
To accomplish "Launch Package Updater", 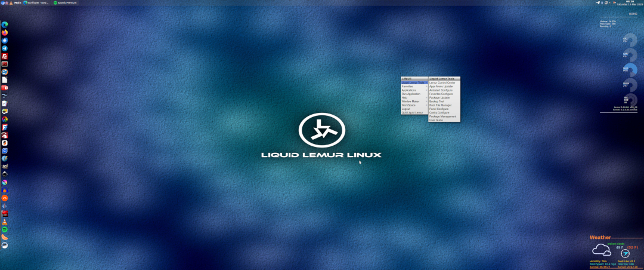I will point(444,97).
